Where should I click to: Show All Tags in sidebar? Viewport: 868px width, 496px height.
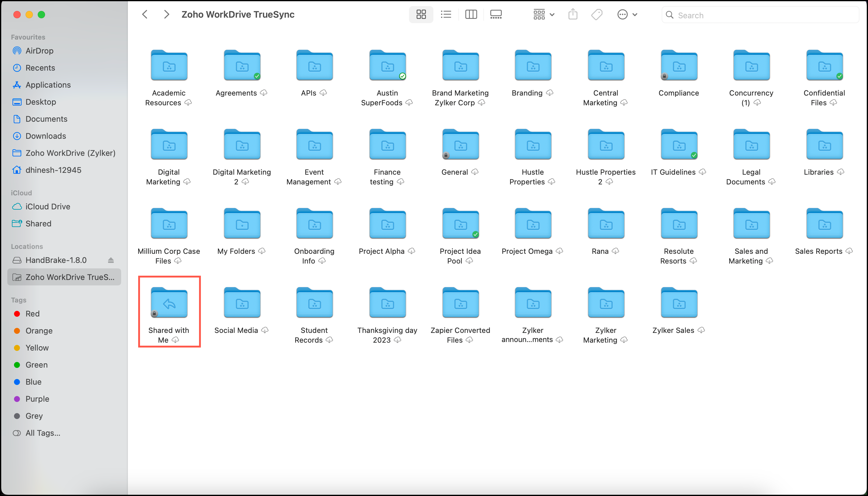(43, 433)
